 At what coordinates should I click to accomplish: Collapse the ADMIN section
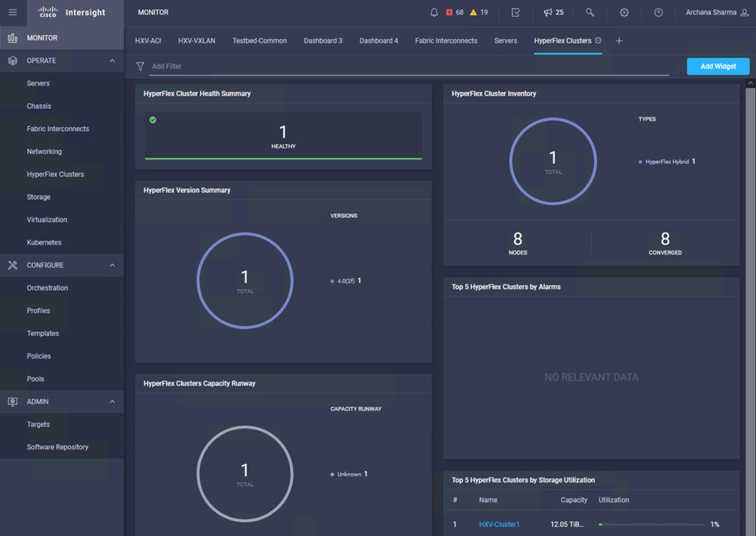click(x=112, y=402)
